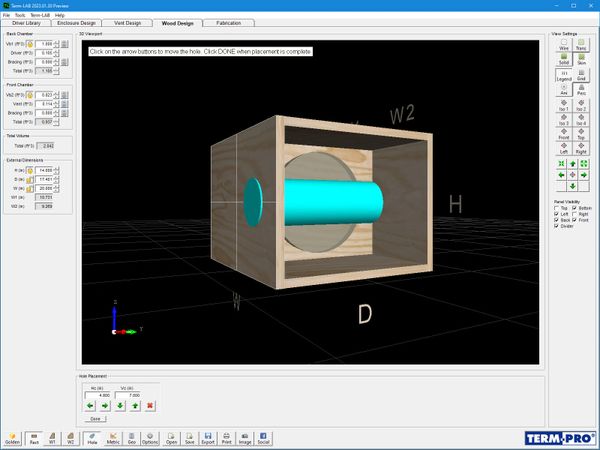This screenshot has width=600, height=450.
Task: Uncheck the Left panel visibility box
Action: click(556, 214)
